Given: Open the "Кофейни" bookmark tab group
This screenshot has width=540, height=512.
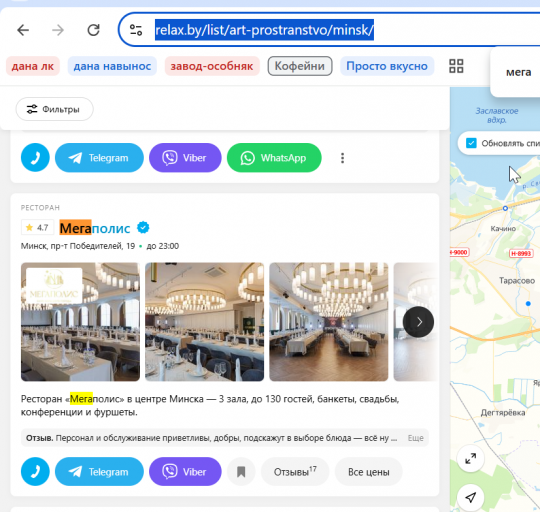Looking at the screenshot, I should [300, 66].
